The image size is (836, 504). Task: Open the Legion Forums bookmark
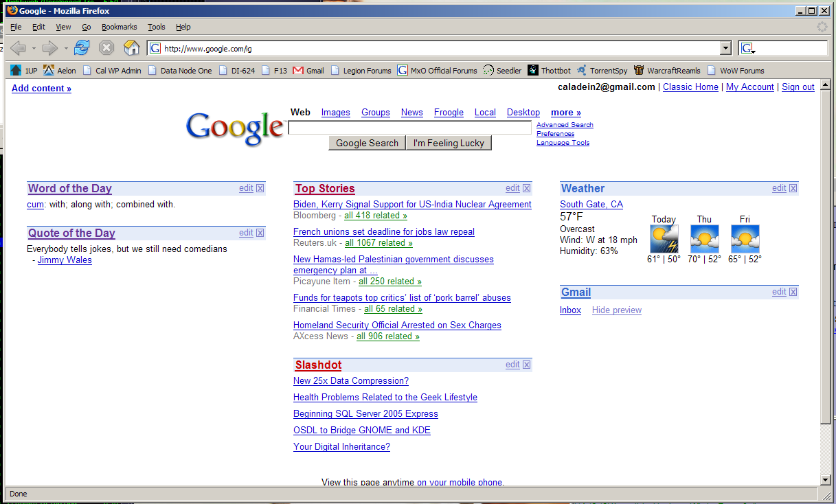click(361, 70)
